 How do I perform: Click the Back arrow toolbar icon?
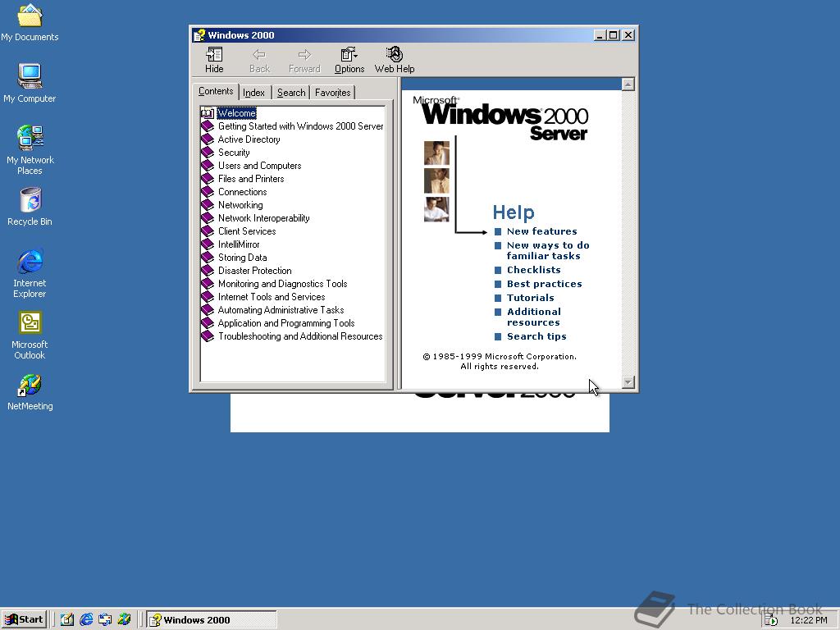click(x=259, y=59)
